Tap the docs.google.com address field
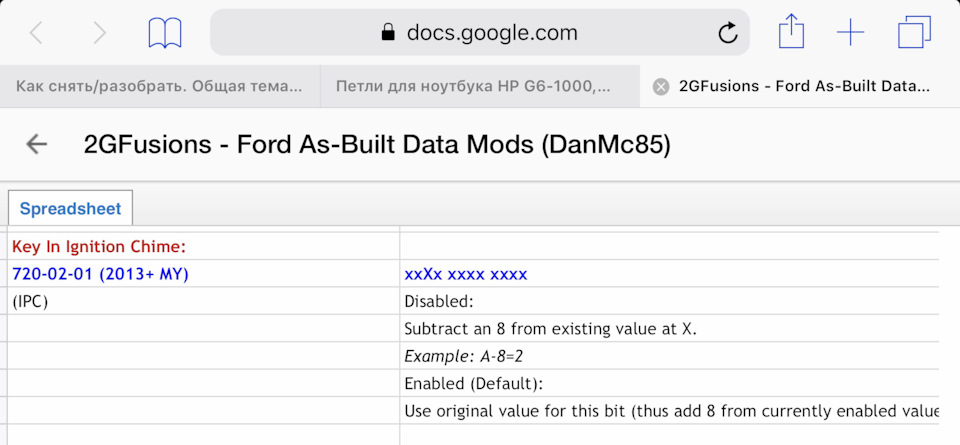The image size is (960, 445). click(x=479, y=32)
